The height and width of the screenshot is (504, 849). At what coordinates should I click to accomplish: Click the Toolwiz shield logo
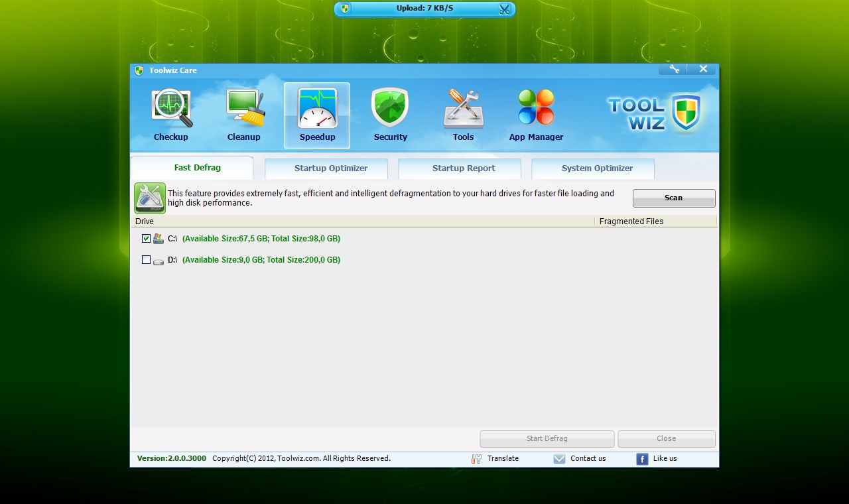[x=686, y=112]
